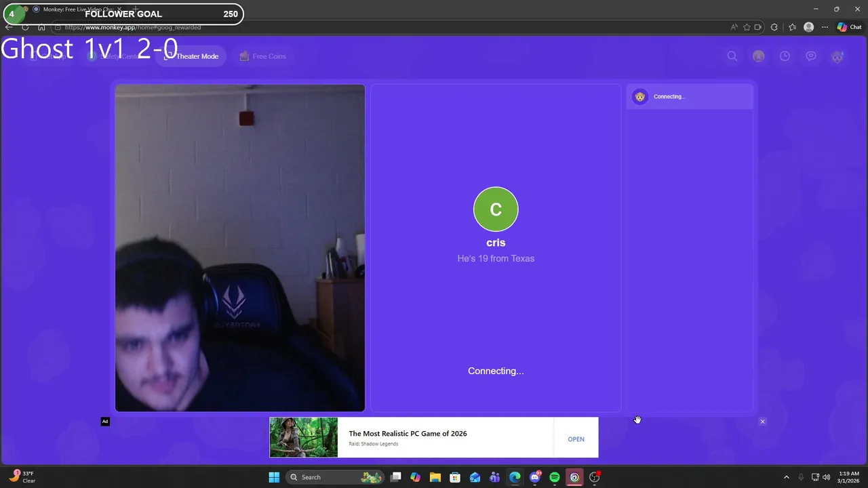The width and height of the screenshot is (868, 488).
Task: Open the browser Settings and more menu
Action: click(x=825, y=27)
